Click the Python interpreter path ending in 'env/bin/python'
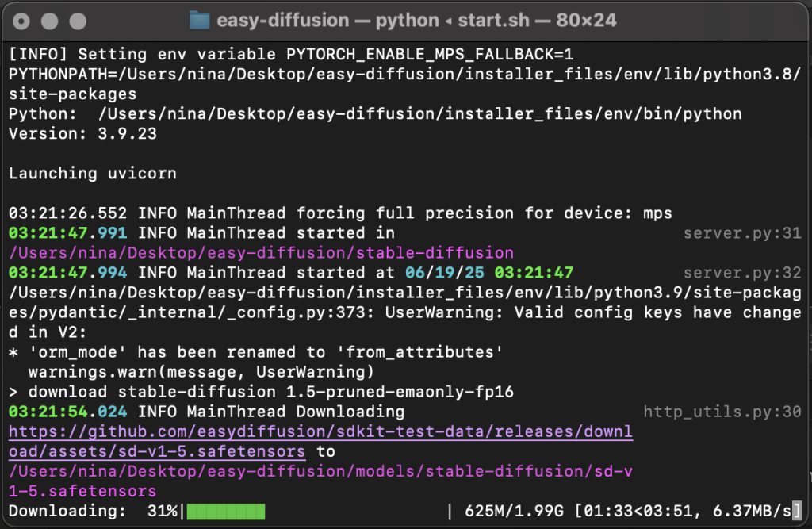Image resolution: width=812 pixels, height=529 pixels. (x=420, y=114)
